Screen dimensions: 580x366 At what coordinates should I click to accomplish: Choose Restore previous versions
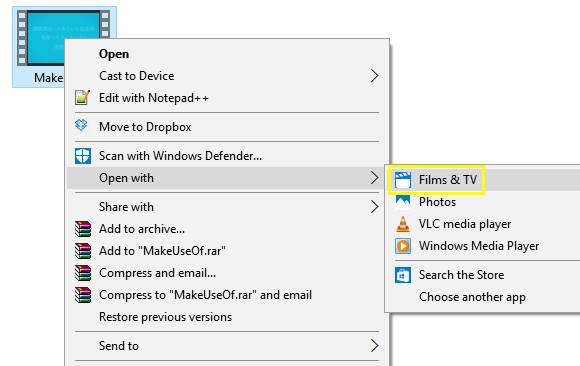[165, 317]
